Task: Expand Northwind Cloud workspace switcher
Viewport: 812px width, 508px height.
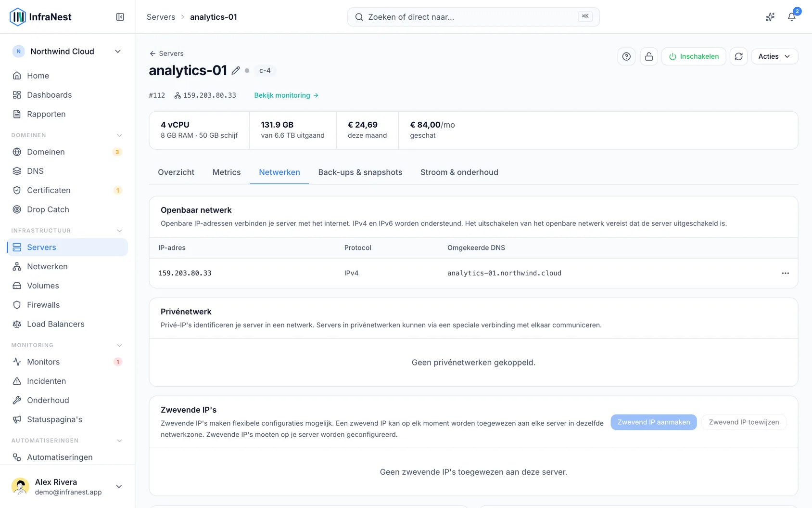Action: coord(67,52)
